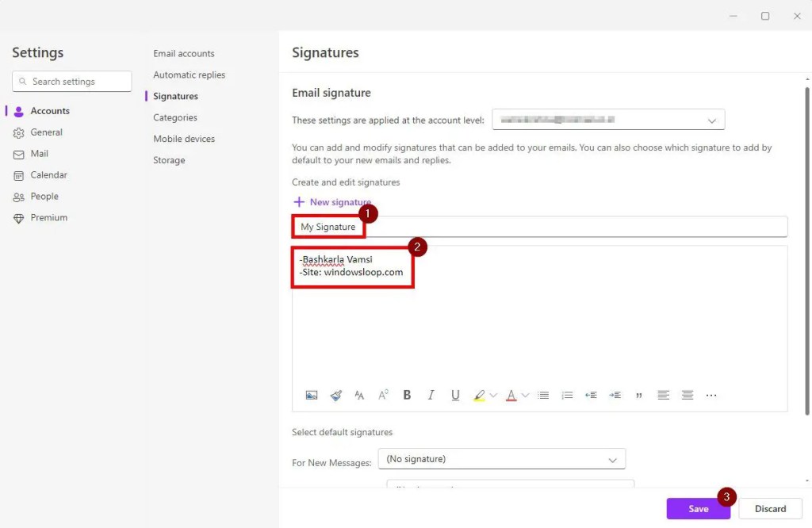
Task: Underline the selected text
Action: [455, 395]
